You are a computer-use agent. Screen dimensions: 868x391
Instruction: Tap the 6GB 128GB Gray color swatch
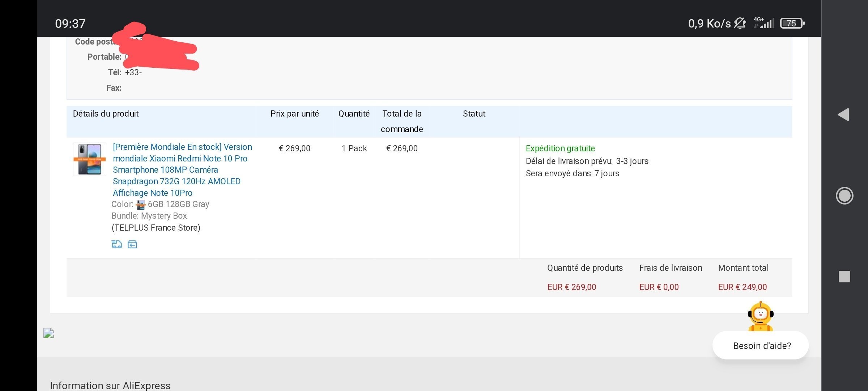pyautogui.click(x=140, y=205)
